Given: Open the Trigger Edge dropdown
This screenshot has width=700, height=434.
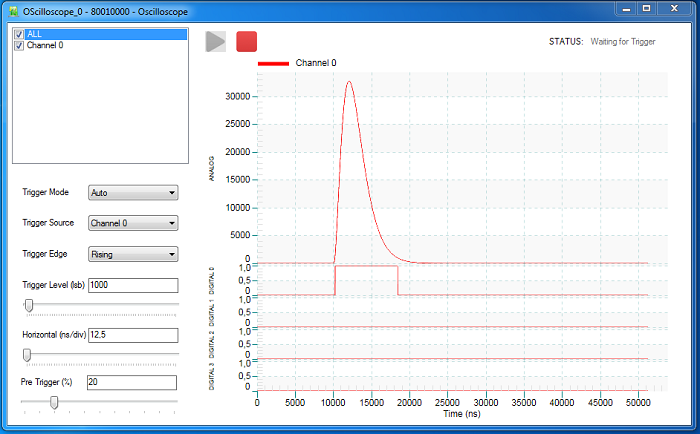Looking at the screenshot, I should click(x=133, y=255).
